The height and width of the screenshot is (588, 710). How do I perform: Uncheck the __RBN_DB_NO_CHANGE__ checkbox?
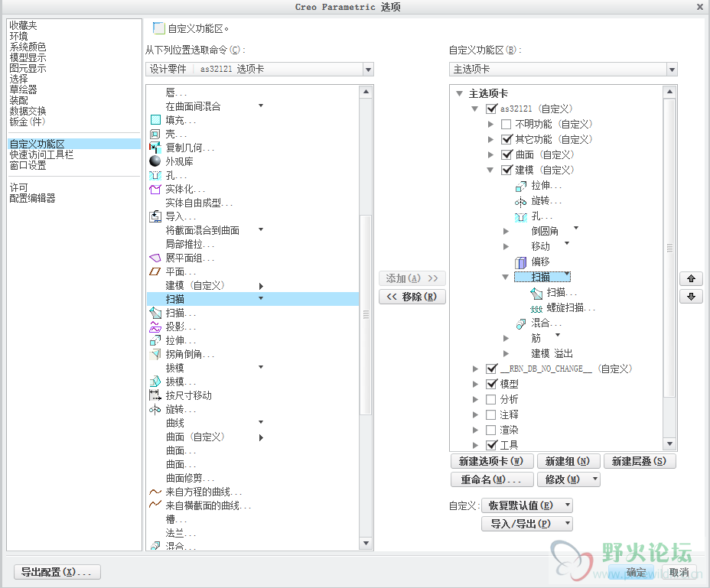[491, 369]
